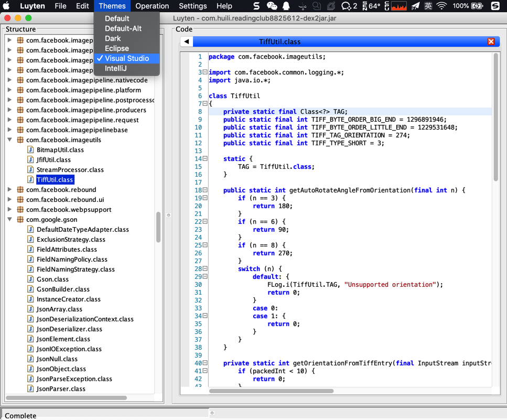Open the Apple menu
507x420 pixels.
[6, 6]
